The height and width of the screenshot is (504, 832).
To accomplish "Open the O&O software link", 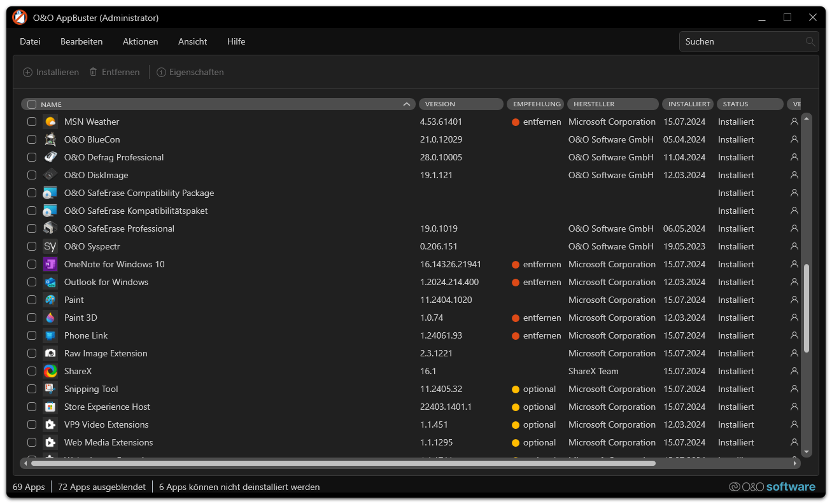I will (772, 487).
